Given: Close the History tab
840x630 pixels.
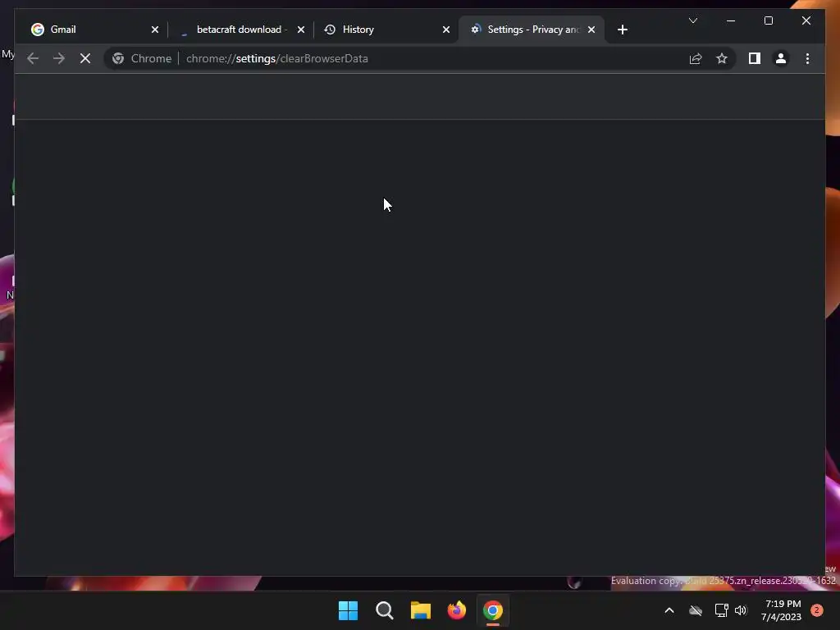Looking at the screenshot, I should (445, 30).
